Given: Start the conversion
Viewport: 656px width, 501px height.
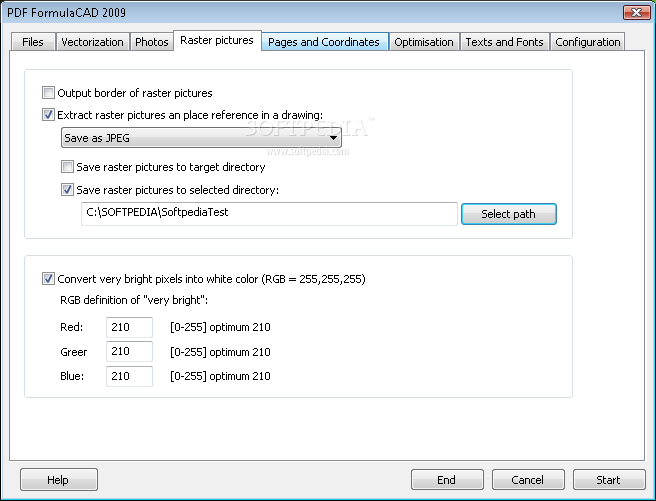Looking at the screenshot, I should pyautogui.click(x=609, y=480).
